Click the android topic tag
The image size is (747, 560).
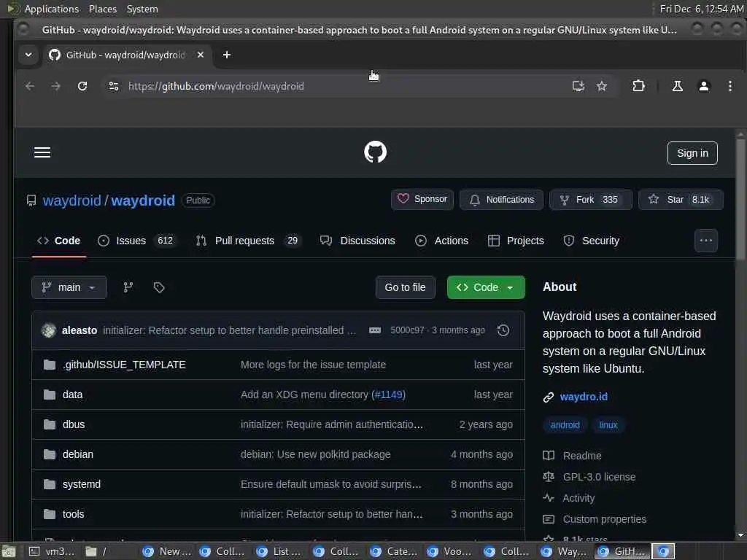point(565,425)
